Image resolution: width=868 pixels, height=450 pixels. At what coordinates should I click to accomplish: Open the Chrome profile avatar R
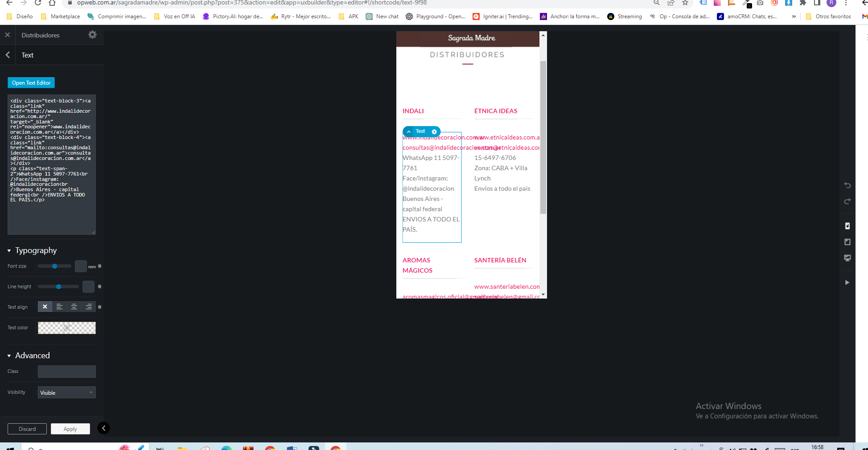click(x=831, y=3)
